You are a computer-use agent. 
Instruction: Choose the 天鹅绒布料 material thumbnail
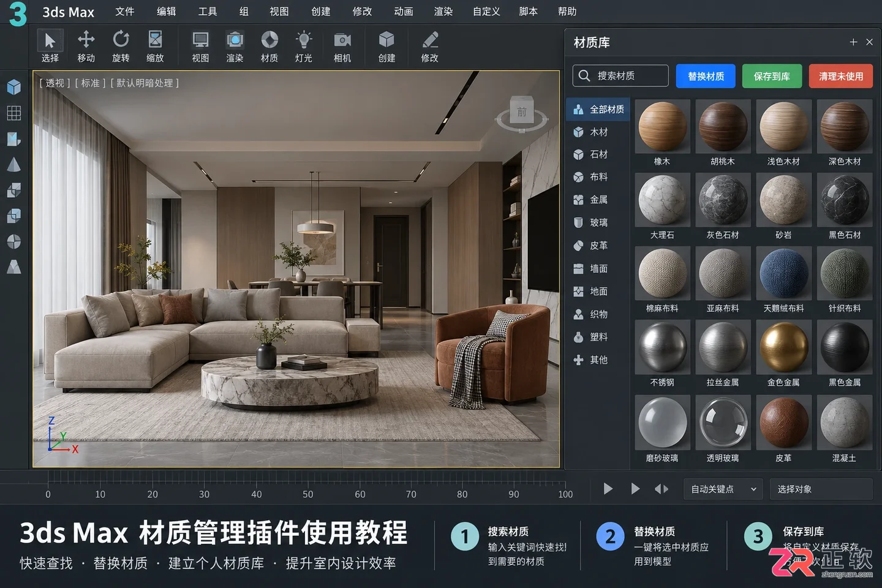click(783, 273)
